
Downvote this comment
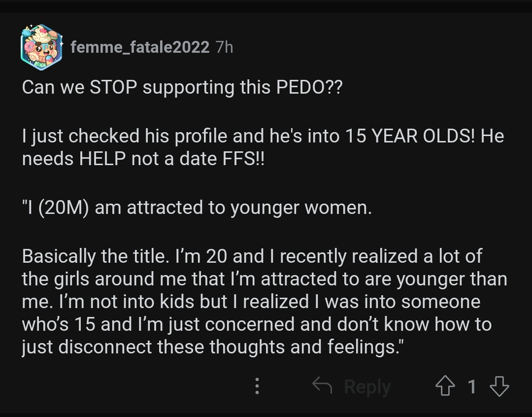(x=499, y=386)
